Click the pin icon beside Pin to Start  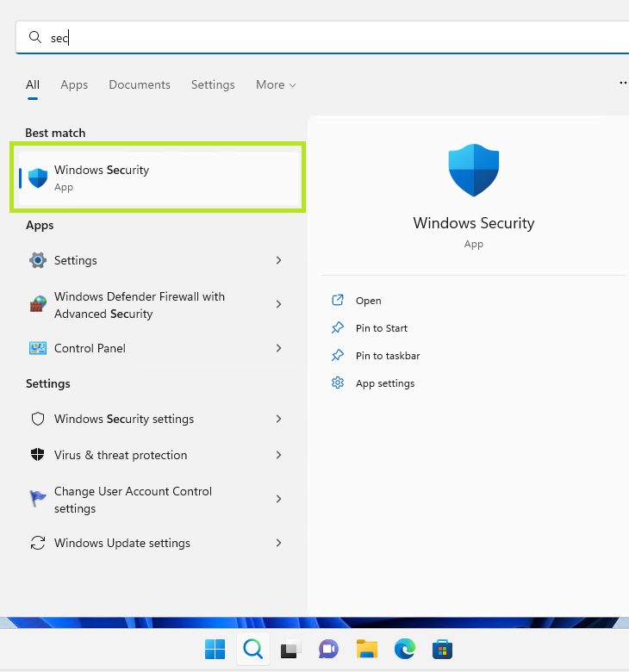[338, 327]
